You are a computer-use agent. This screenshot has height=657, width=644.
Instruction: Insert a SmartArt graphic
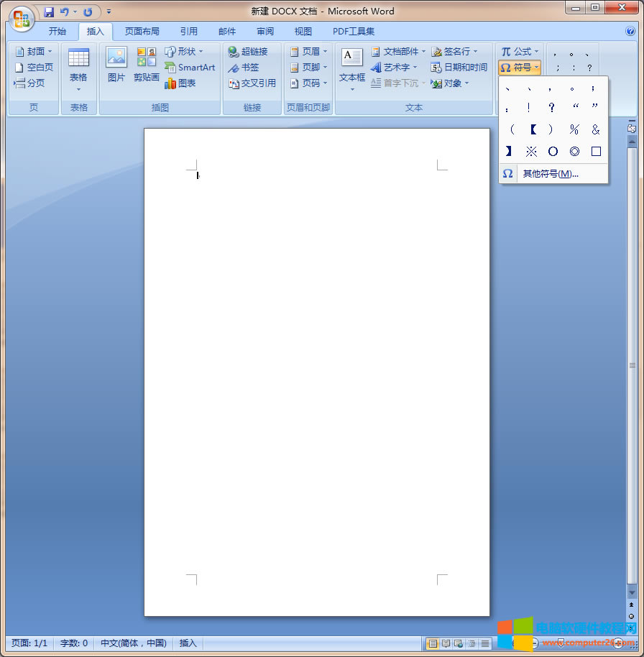tap(190, 68)
